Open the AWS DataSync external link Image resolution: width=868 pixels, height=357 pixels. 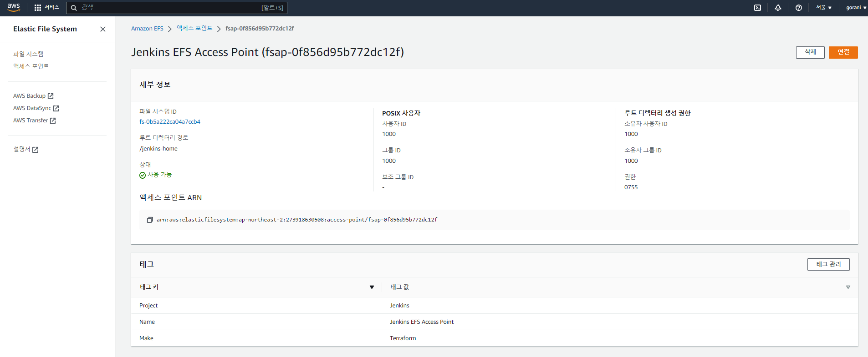pos(36,108)
